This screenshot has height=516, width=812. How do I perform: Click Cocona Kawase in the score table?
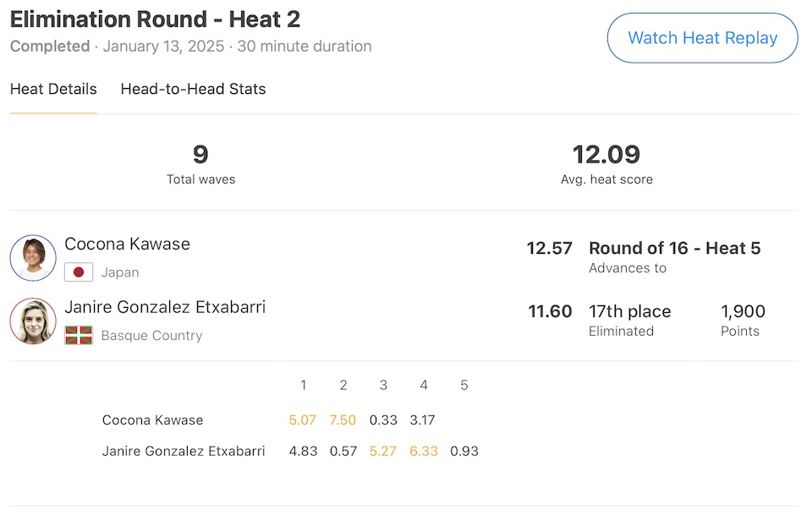tap(152, 420)
